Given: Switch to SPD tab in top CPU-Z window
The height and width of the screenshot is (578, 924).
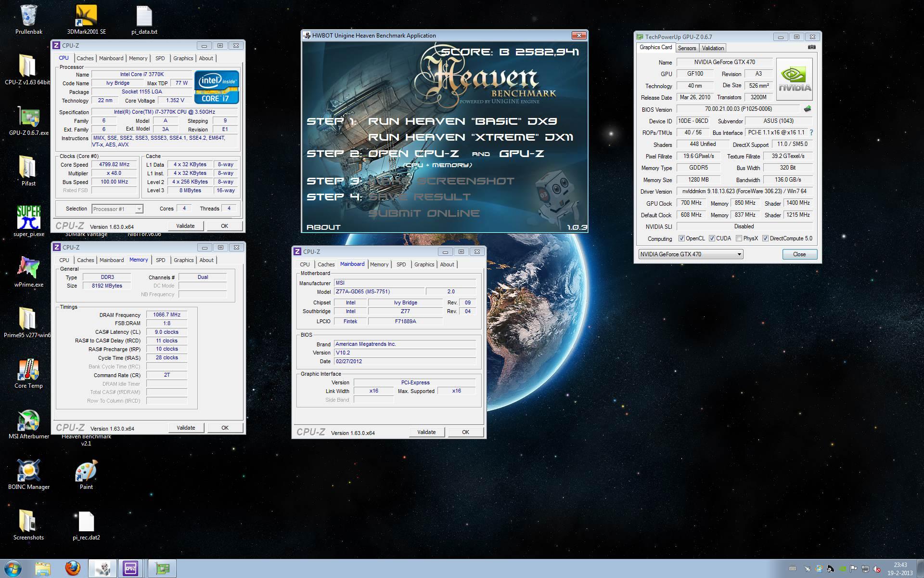Looking at the screenshot, I should tap(160, 58).
